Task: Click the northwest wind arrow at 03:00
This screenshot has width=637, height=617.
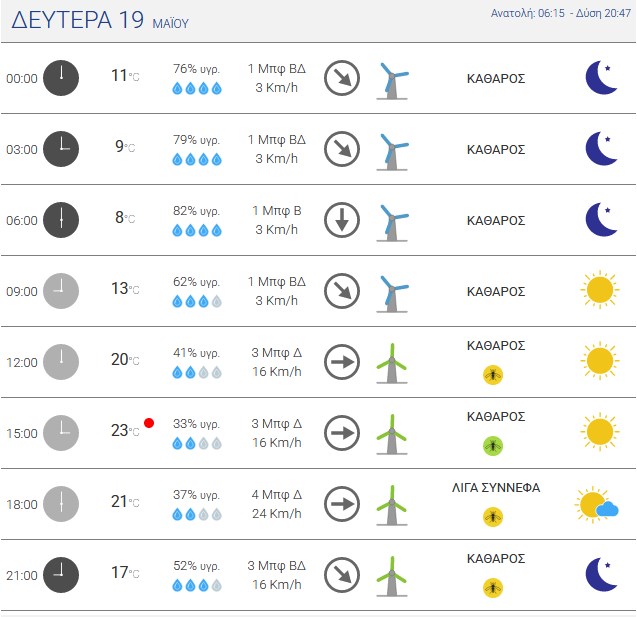Action: [x=342, y=149]
